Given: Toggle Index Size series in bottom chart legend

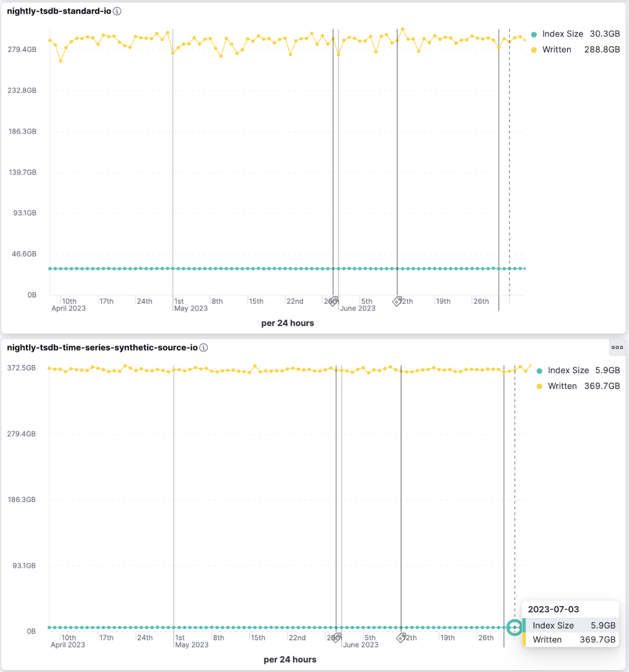Looking at the screenshot, I should point(568,370).
